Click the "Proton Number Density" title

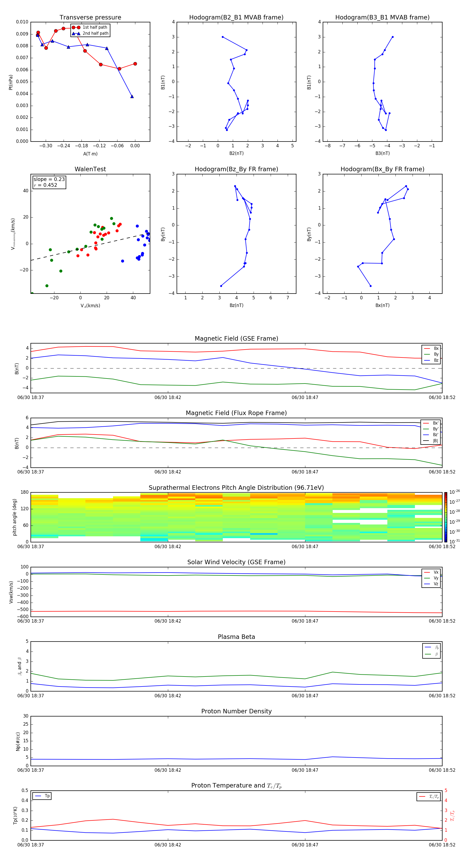pyautogui.click(x=236, y=711)
